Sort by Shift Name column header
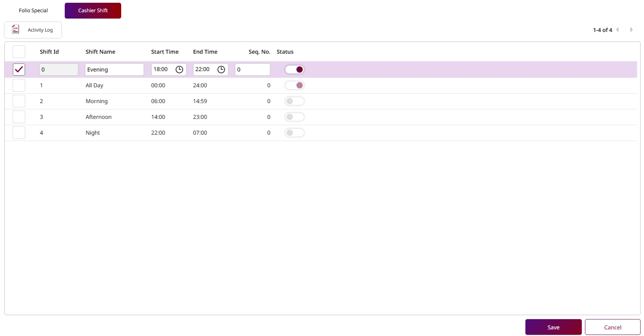Viewport: 644px width, 336px height. 100,52
